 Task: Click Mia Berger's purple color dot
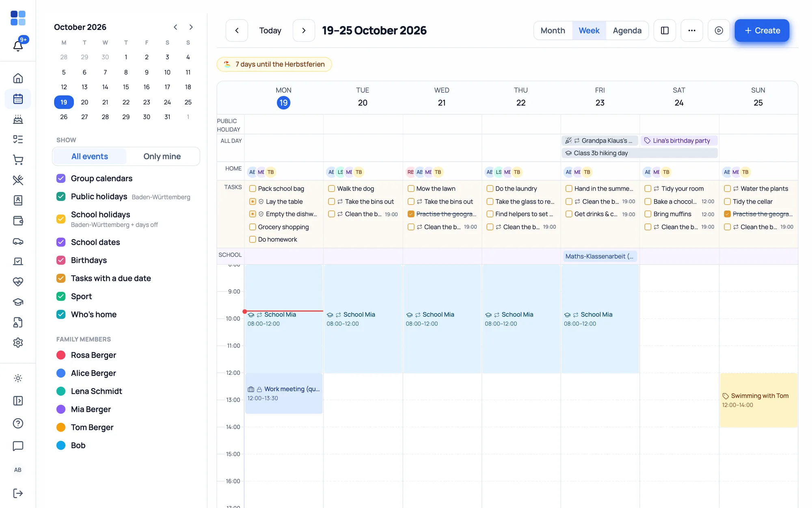[61, 409]
